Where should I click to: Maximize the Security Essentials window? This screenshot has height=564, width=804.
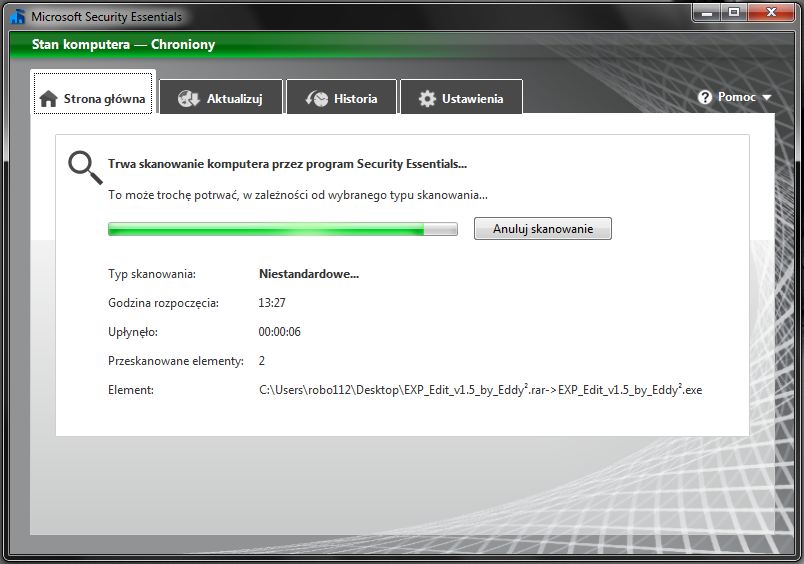point(734,12)
